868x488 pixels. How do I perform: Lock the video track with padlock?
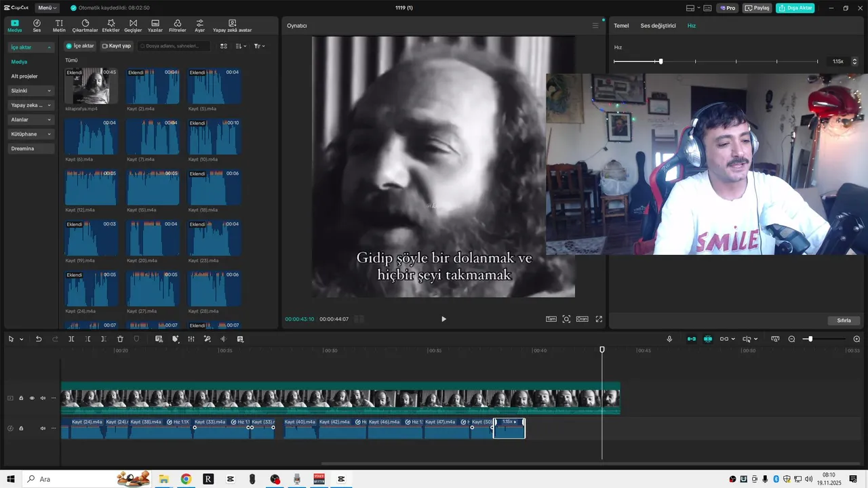tap(21, 399)
